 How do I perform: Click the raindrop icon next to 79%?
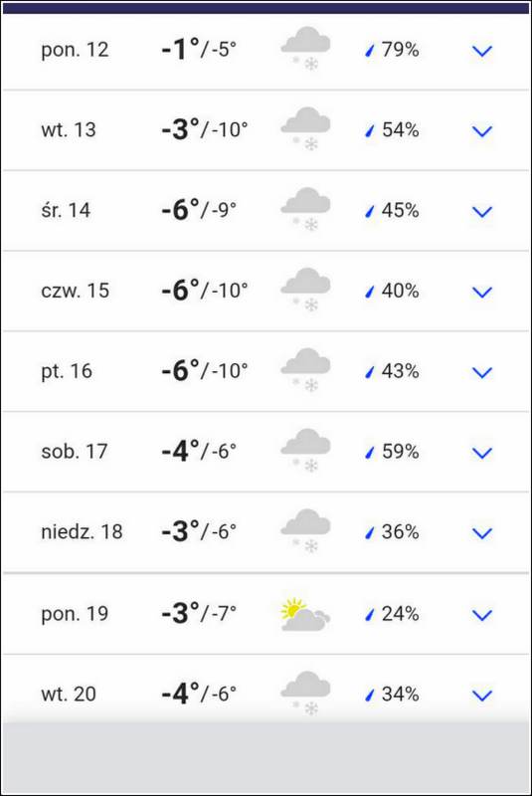click(370, 50)
